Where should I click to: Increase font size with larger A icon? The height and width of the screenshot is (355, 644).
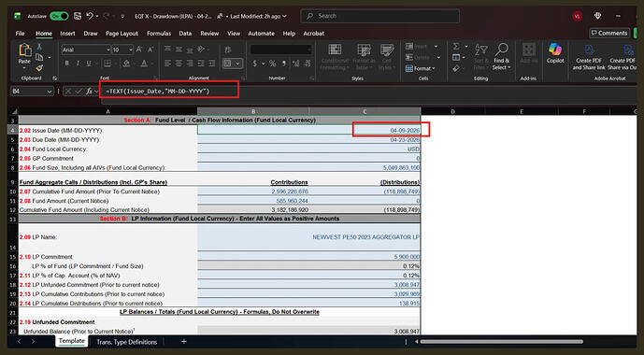click(x=139, y=50)
